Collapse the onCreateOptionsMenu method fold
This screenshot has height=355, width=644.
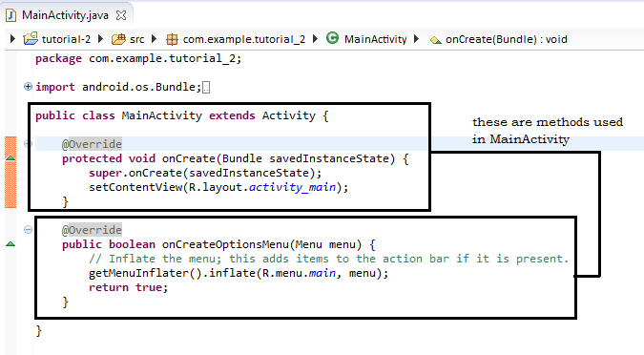pos(28,229)
